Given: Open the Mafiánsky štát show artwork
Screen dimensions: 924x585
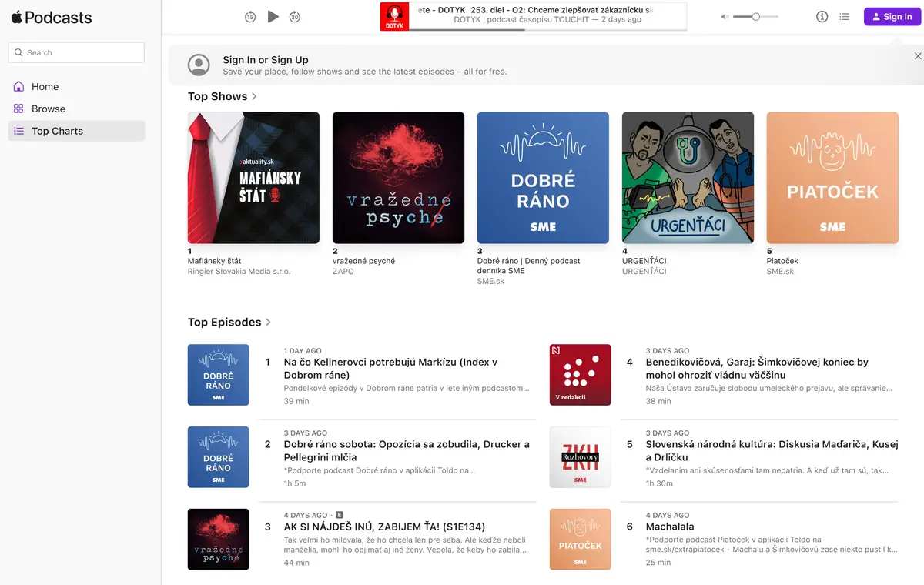Looking at the screenshot, I should pos(253,178).
